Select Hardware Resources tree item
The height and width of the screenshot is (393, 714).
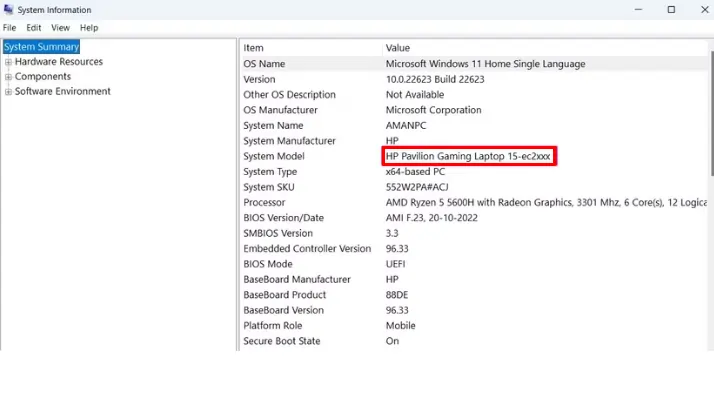tap(59, 61)
